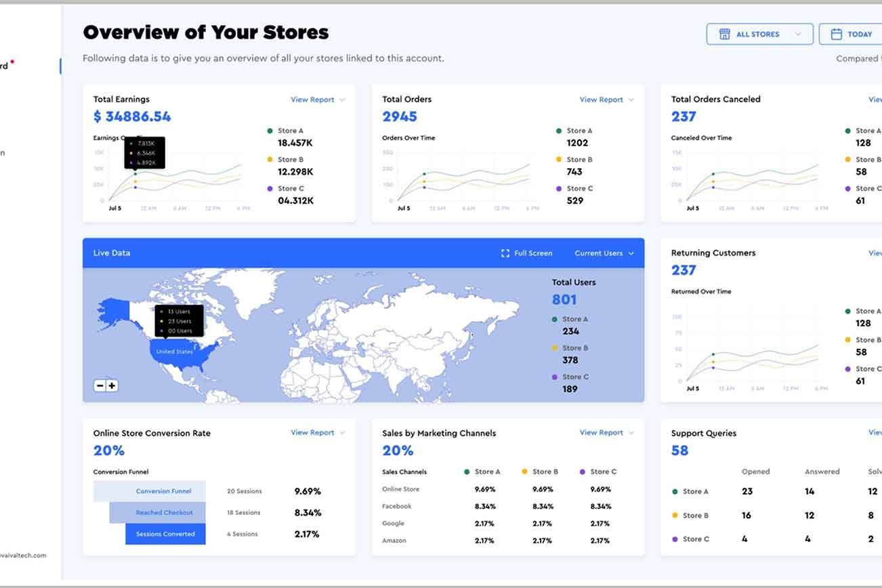Click the Sessions Converted funnel bar
This screenshot has width=882, height=588.
coord(165,534)
